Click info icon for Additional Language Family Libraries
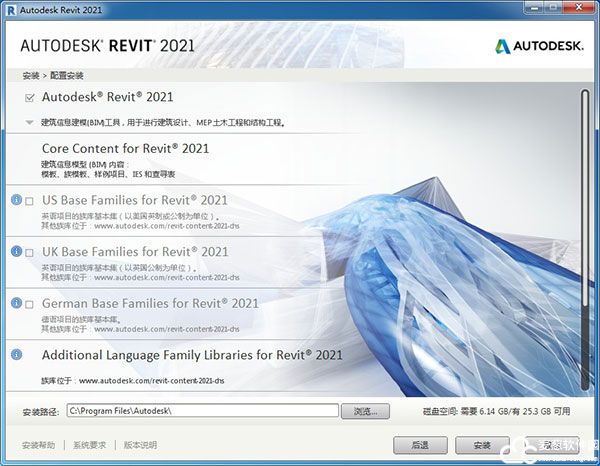The height and width of the screenshot is (466, 600). tap(16, 355)
